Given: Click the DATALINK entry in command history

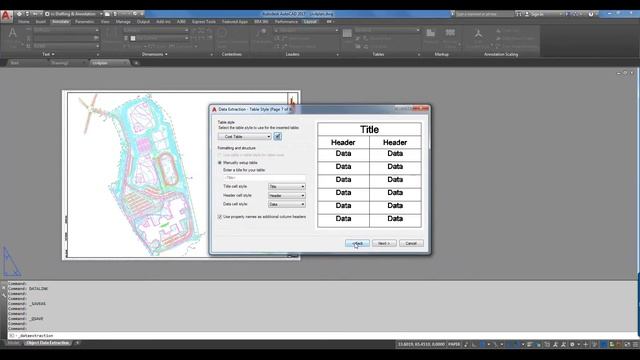Looking at the screenshot, I should click(38, 289).
